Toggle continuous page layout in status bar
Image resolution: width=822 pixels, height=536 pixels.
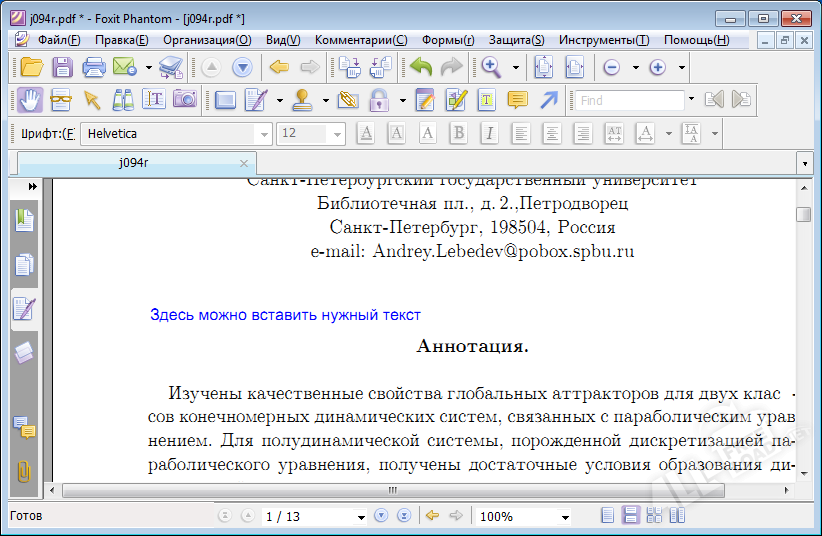pyautogui.click(x=631, y=516)
